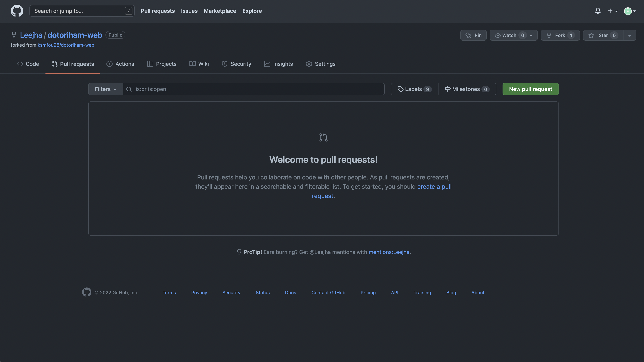
Task: Open the notifications bell
Action: (598, 11)
